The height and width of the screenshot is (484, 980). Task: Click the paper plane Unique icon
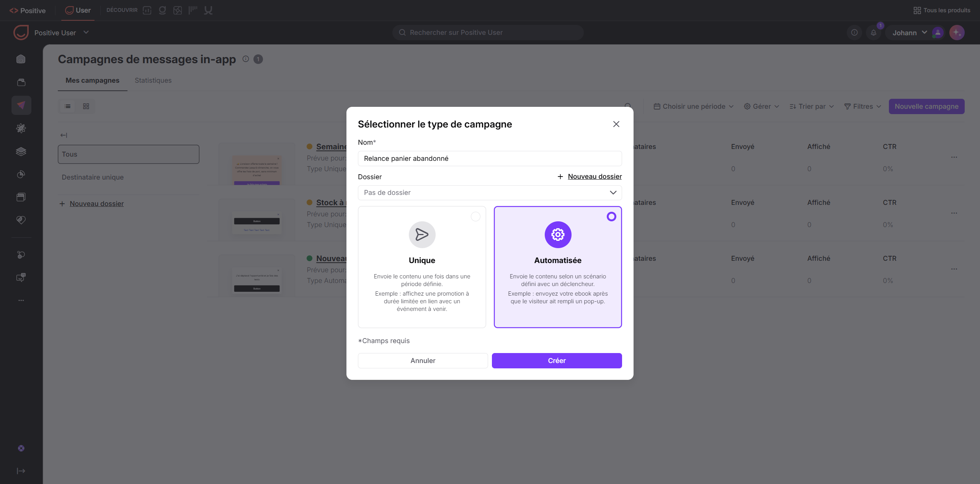(422, 235)
